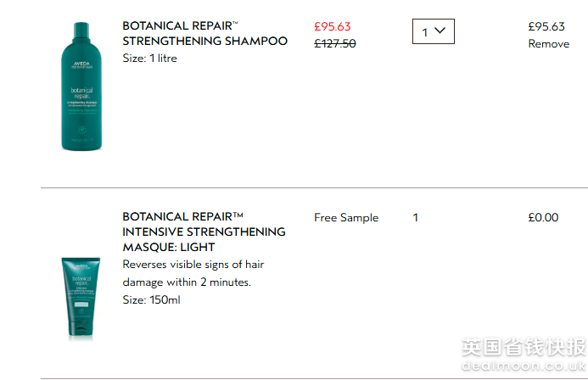Select the Free Sample label
Image resolution: width=588 pixels, height=380 pixels.
(x=346, y=217)
